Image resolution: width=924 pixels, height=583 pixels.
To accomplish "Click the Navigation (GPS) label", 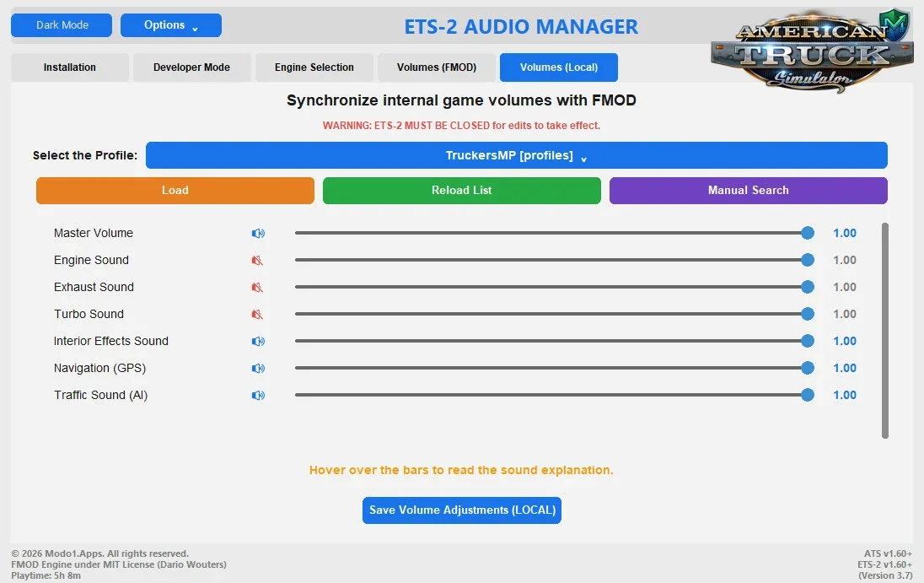I will [99, 368].
